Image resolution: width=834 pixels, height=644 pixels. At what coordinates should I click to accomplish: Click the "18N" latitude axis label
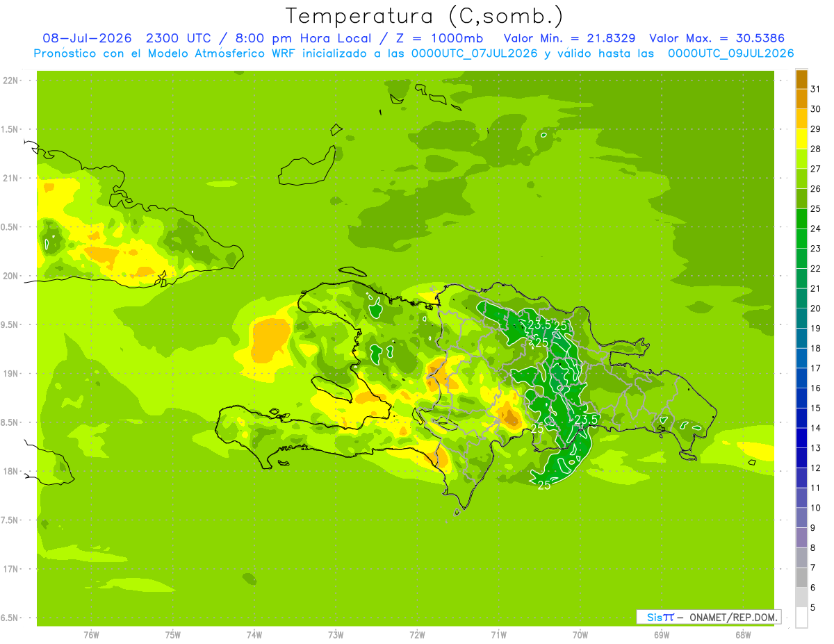[x=10, y=471]
